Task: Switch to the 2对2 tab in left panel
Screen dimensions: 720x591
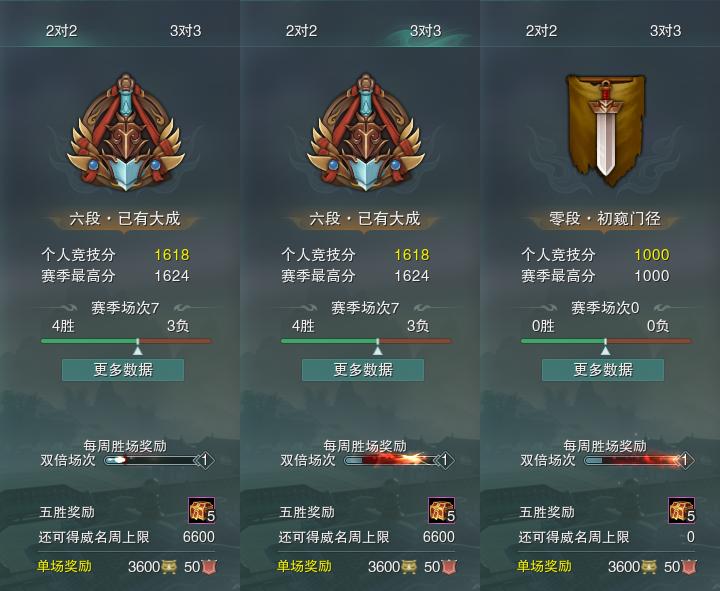Action: [x=61, y=31]
